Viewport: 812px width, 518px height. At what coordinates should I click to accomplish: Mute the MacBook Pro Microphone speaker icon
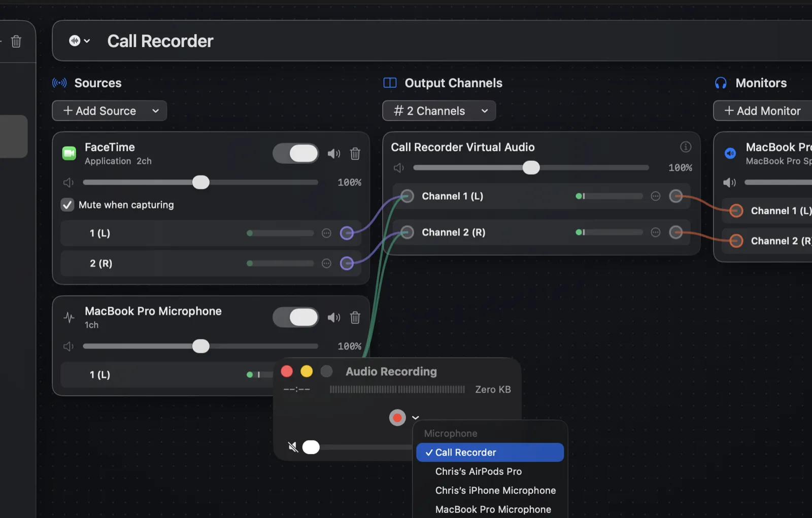pos(334,318)
